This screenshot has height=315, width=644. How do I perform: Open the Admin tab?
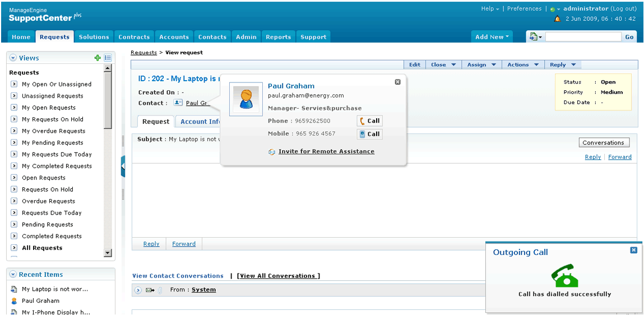247,37
